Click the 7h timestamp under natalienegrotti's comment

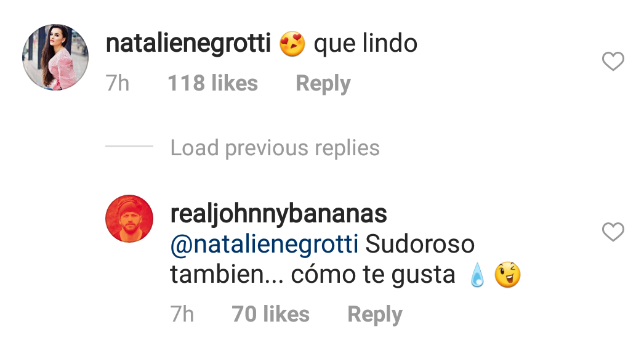point(118,83)
